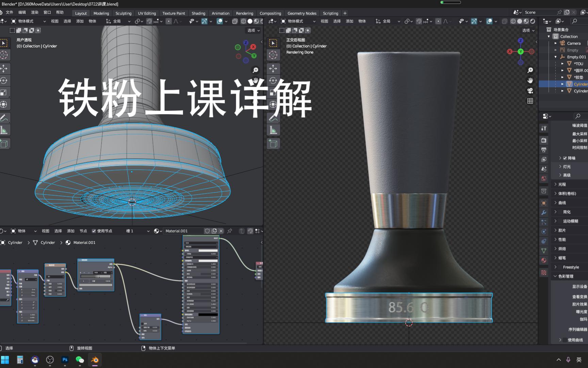Open the 节点 menu in node editor
The image size is (588, 368).
pyautogui.click(x=83, y=231)
